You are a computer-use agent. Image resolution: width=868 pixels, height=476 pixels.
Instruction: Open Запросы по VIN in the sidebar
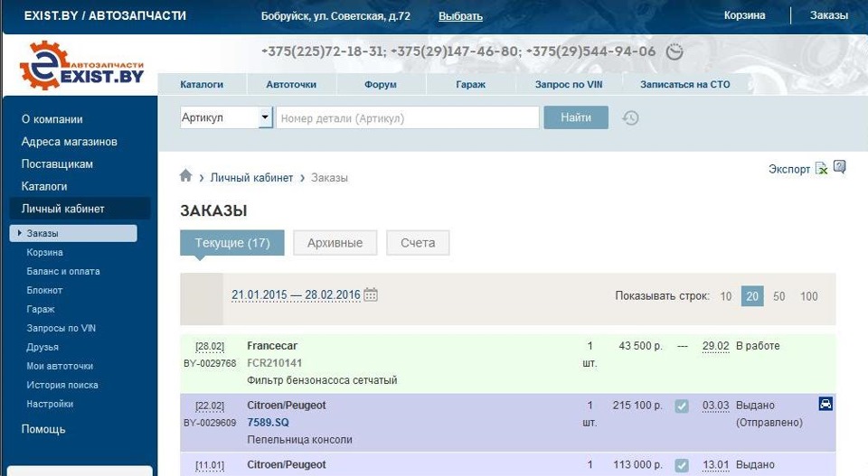(61, 329)
